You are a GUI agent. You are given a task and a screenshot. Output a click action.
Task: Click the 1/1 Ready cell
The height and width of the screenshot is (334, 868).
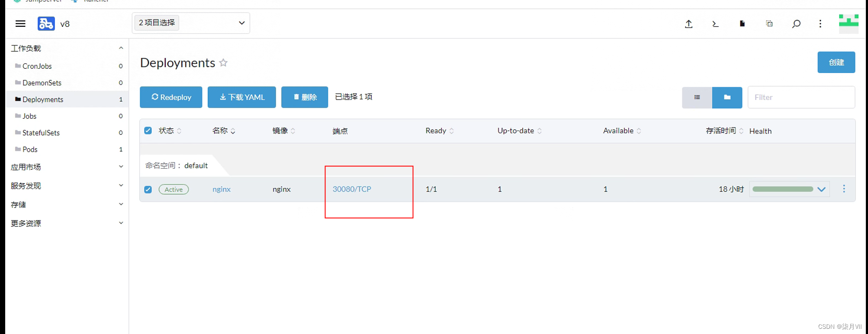click(x=431, y=189)
